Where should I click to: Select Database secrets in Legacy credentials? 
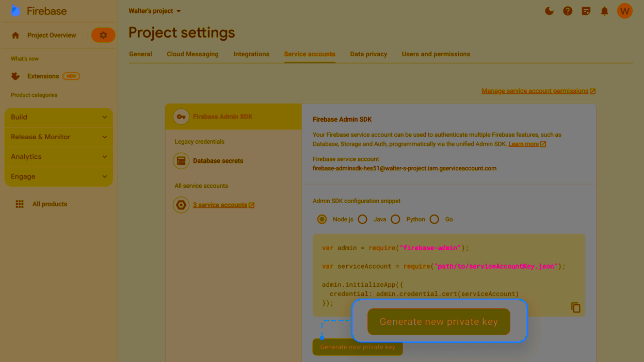pos(218,161)
